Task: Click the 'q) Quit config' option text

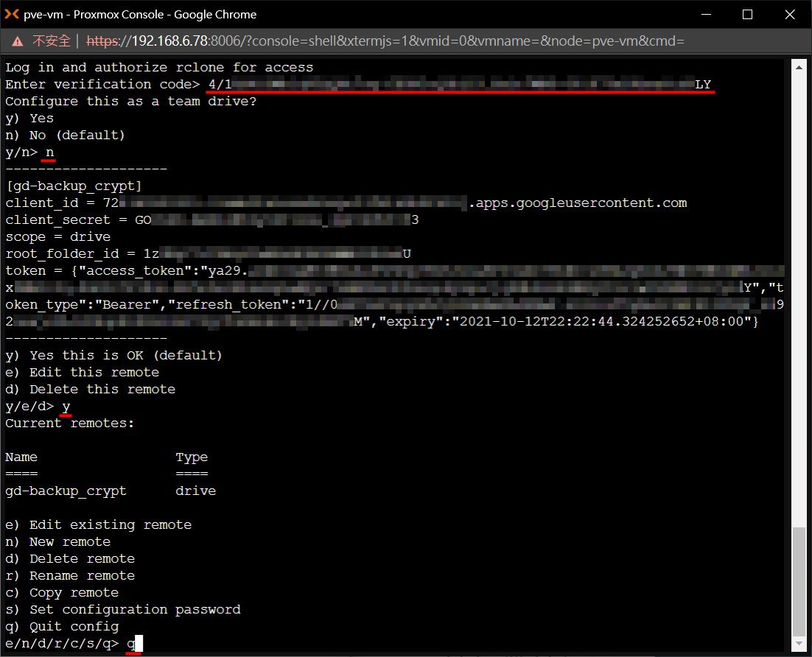Action: point(62,626)
